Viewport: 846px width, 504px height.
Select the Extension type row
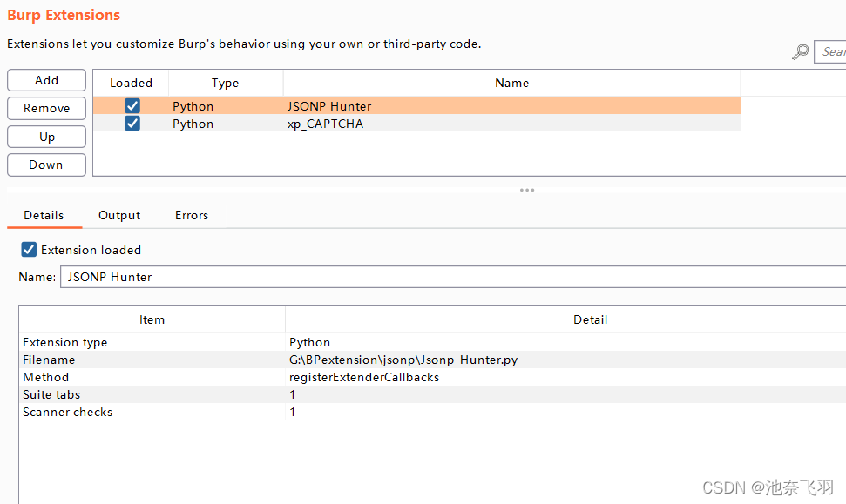(x=433, y=342)
